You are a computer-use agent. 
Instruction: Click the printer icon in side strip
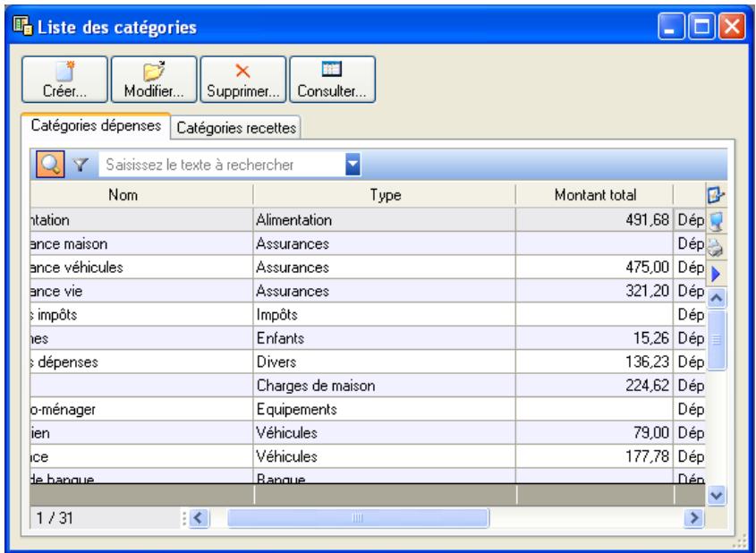(x=716, y=248)
